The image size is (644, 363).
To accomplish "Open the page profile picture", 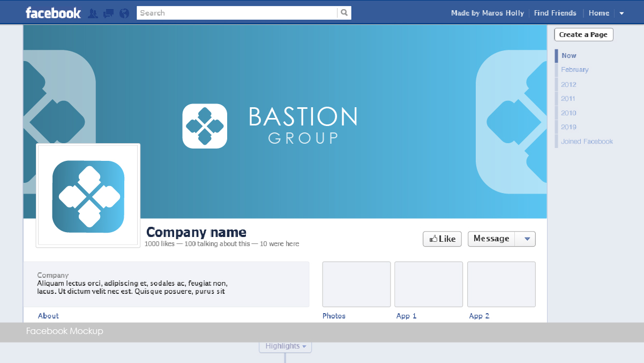I will (x=88, y=196).
